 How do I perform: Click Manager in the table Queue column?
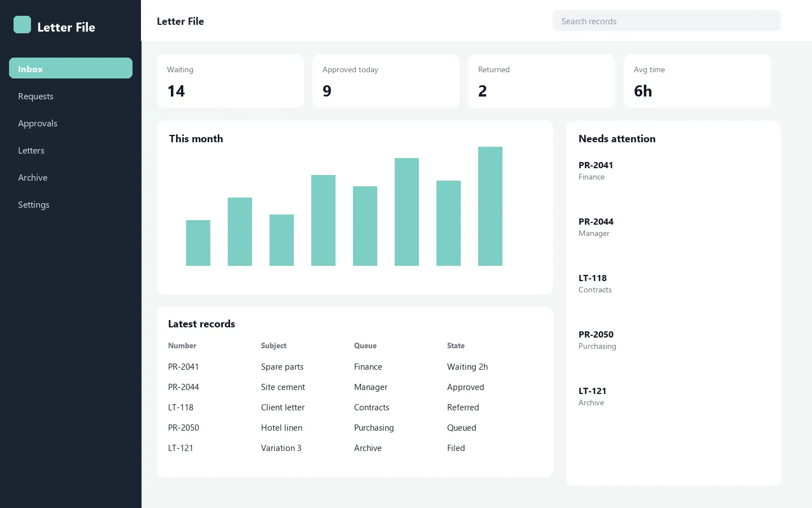(x=370, y=387)
